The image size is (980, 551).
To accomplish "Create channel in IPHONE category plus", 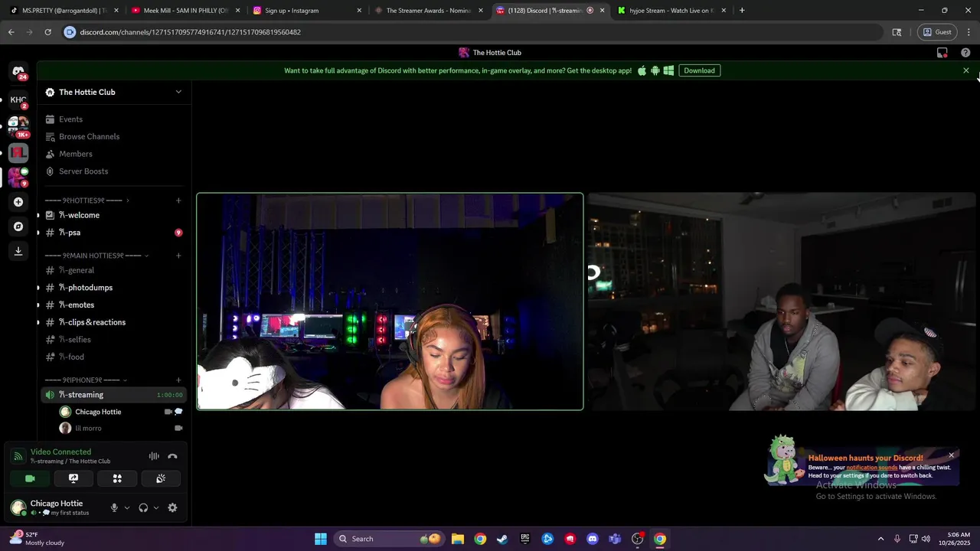I will [x=178, y=380].
